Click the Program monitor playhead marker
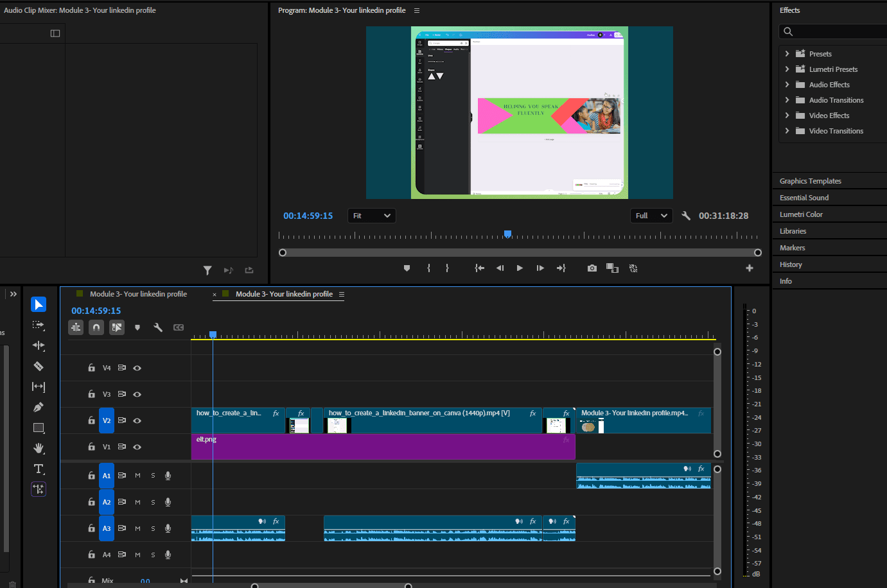The width and height of the screenshot is (887, 588). (x=507, y=234)
